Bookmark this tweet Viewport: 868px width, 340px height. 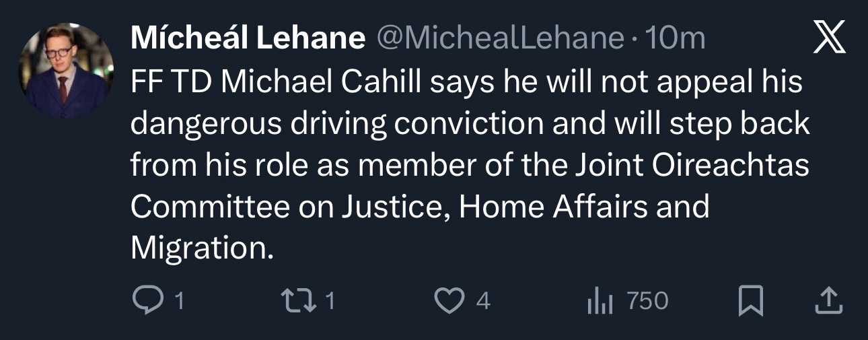pyautogui.click(x=751, y=301)
